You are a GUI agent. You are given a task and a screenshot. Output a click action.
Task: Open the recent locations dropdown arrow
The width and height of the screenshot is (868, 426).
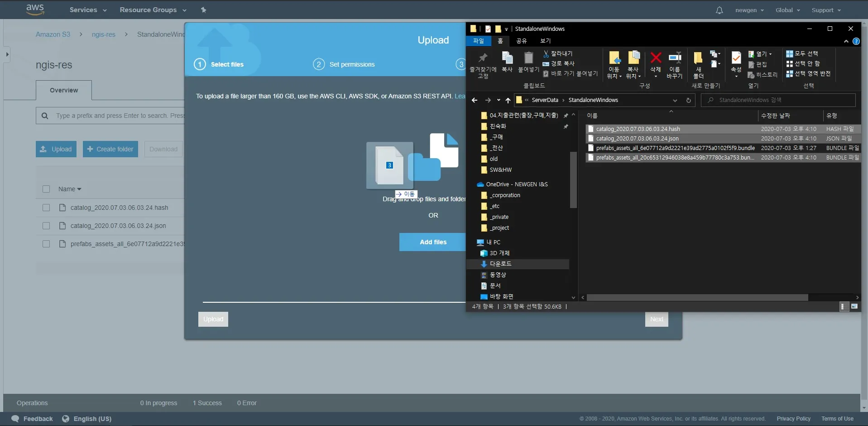[x=499, y=100]
